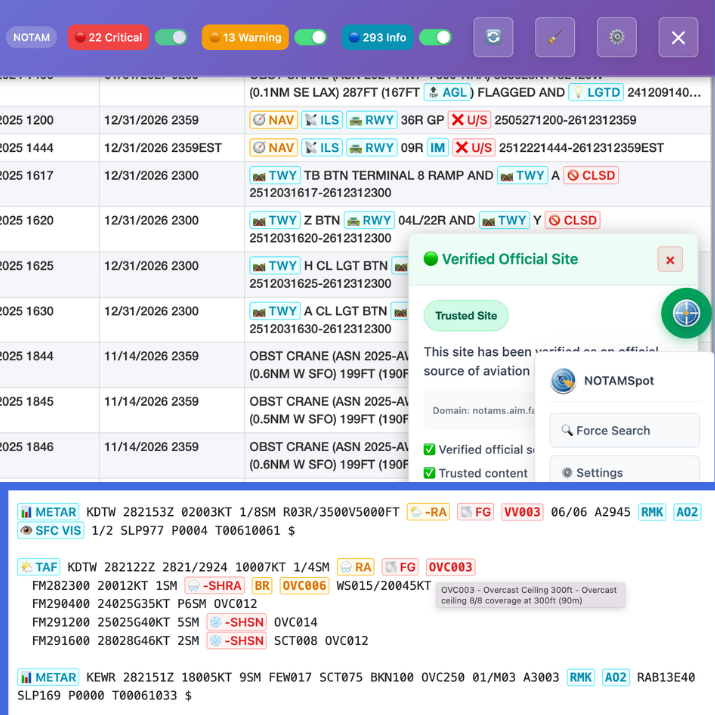The width and height of the screenshot is (715, 715).
Task: Click the METAR tag for KDTW
Action: click(x=48, y=512)
